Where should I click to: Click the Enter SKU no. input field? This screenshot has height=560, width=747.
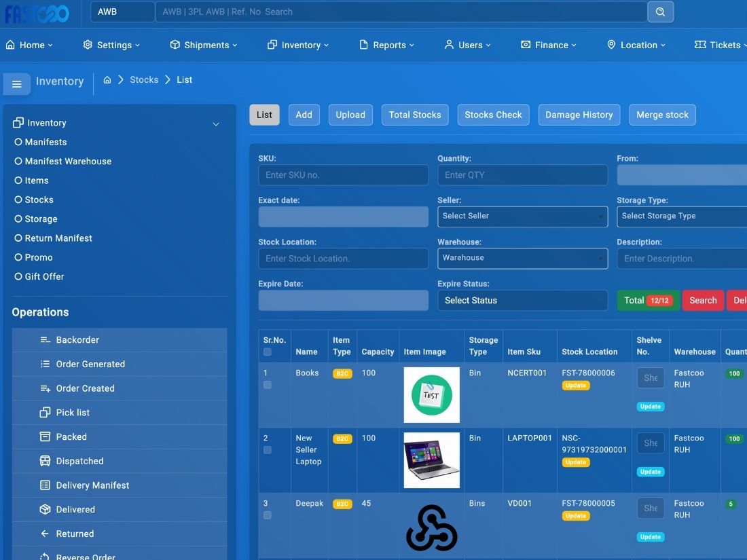pyautogui.click(x=343, y=175)
